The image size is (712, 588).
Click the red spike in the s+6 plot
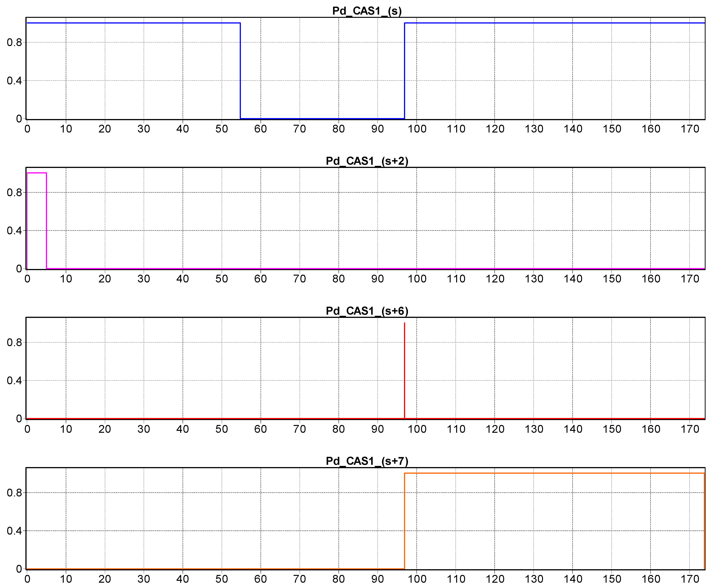[404, 369]
